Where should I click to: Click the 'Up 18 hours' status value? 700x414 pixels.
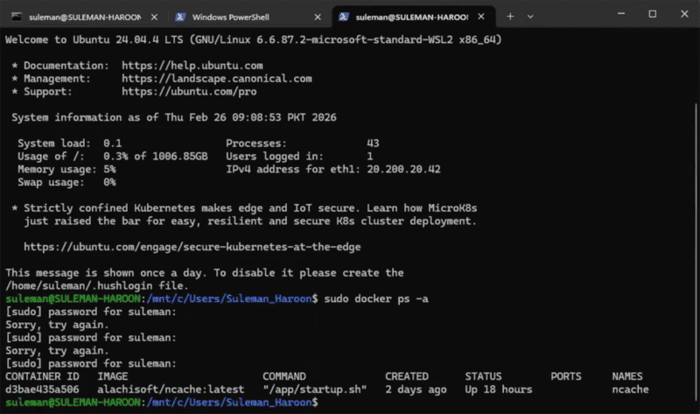coord(498,389)
